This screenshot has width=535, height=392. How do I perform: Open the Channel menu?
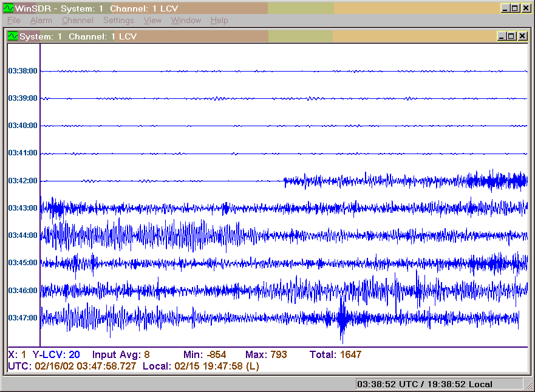pyautogui.click(x=78, y=21)
